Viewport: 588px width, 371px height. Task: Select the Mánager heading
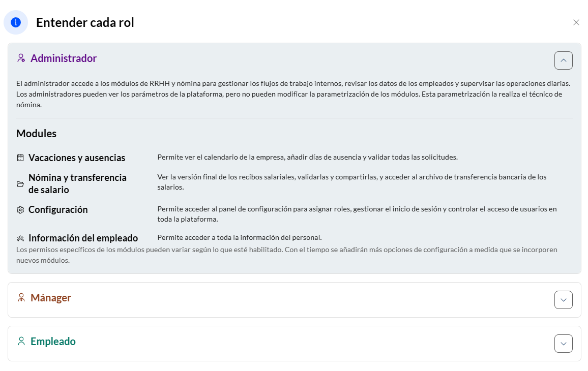coord(51,298)
